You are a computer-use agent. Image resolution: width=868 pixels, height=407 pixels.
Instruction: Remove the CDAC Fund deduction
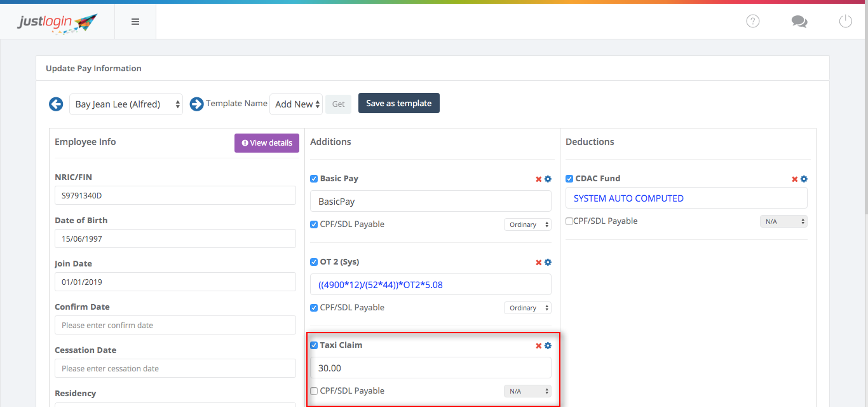click(794, 179)
